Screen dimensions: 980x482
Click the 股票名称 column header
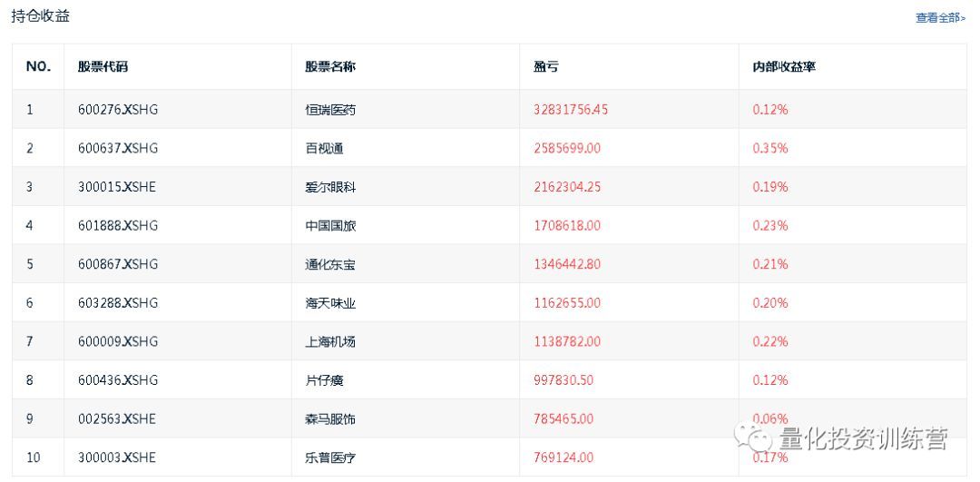330,66
